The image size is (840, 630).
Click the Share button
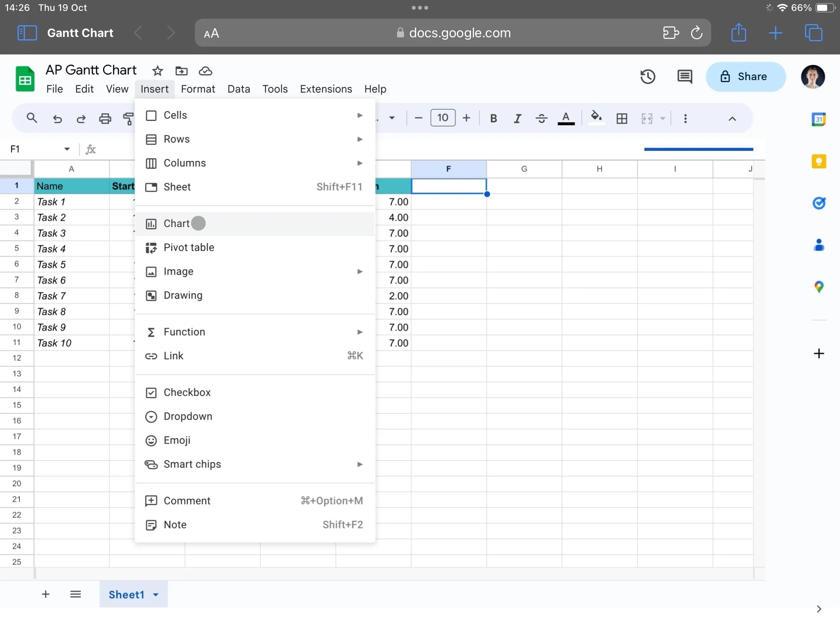(x=745, y=77)
